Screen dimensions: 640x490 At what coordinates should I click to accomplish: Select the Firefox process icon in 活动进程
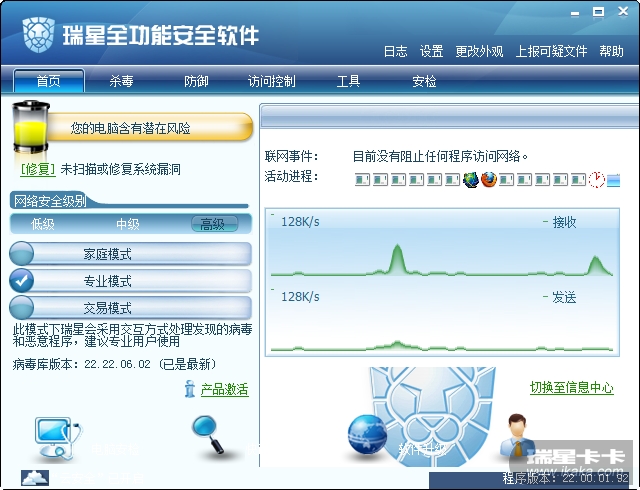click(x=489, y=180)
